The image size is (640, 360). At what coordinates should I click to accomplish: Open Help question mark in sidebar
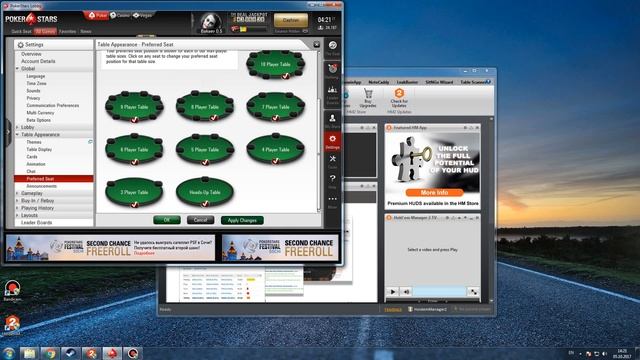[x=333, y=181]
